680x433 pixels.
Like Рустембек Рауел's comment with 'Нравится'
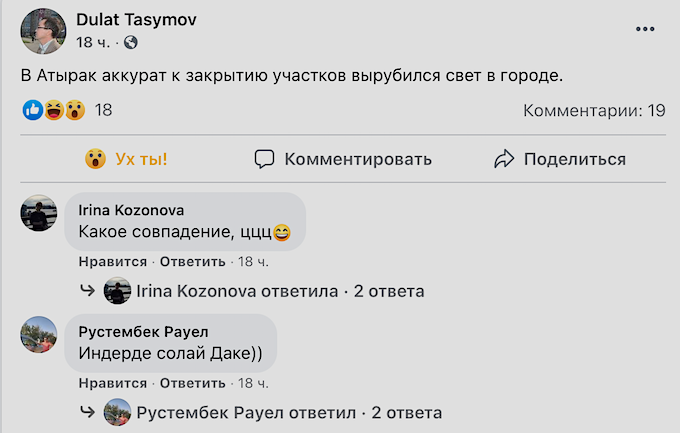(x=113, y=383)
